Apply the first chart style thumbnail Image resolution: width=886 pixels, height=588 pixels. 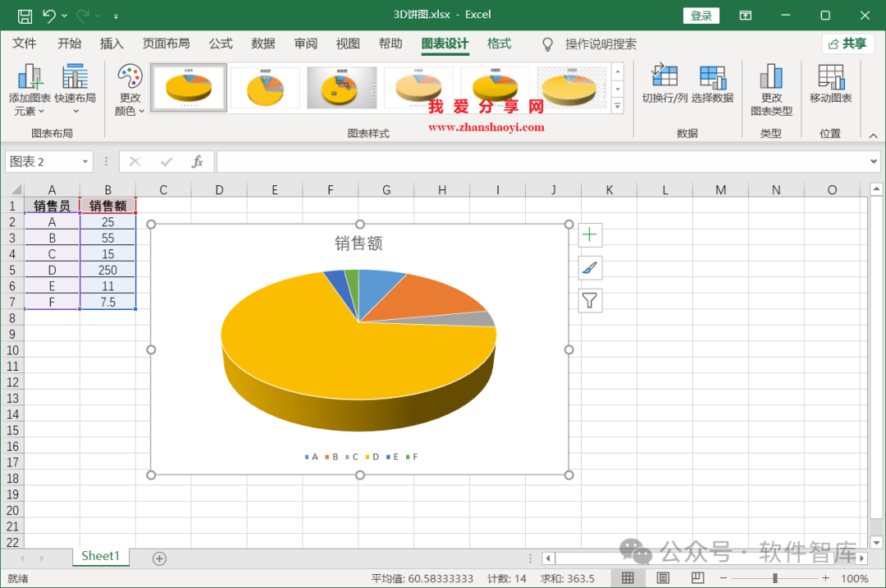click(x=189, y=88)
